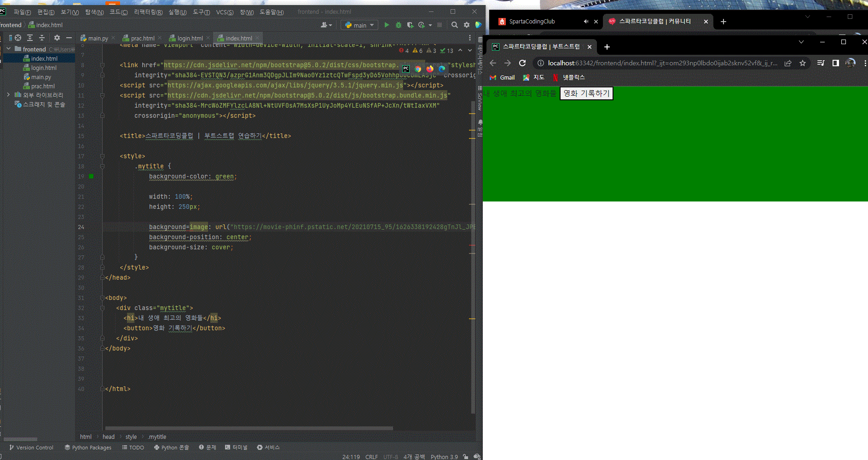Viewport: 868px width, 460px height.
Task: Mute the SpartaCodingClub tab audio
Action: pyautogui.click(x=586, y=22)
